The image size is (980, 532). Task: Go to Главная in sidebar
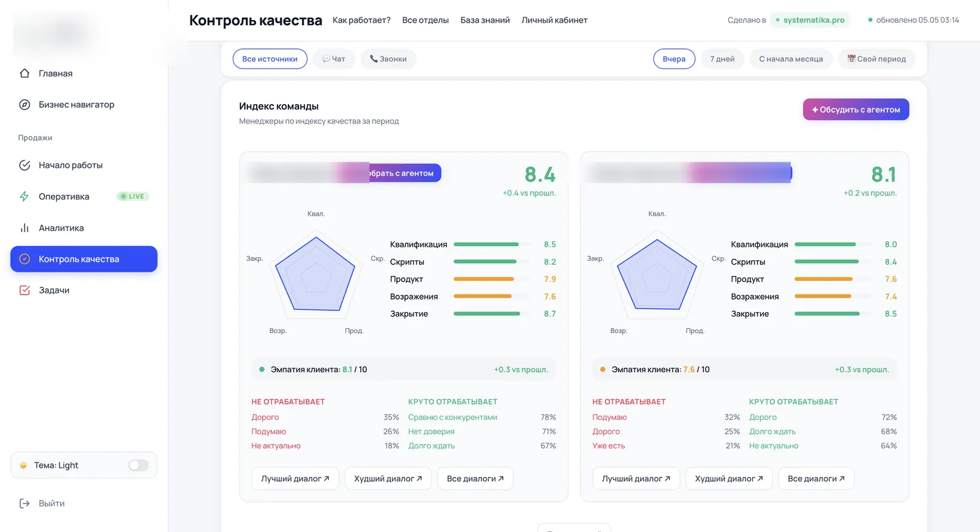pos(84,73)
